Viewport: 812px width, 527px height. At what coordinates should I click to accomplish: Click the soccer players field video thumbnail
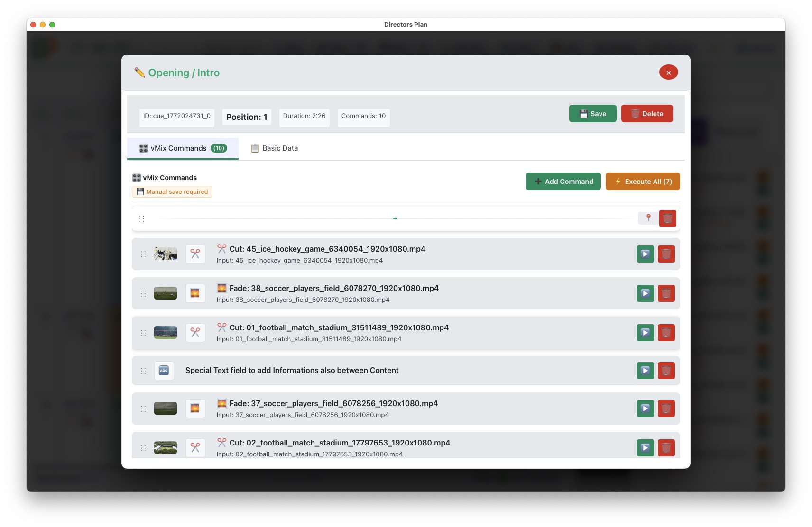click(165, 293)
